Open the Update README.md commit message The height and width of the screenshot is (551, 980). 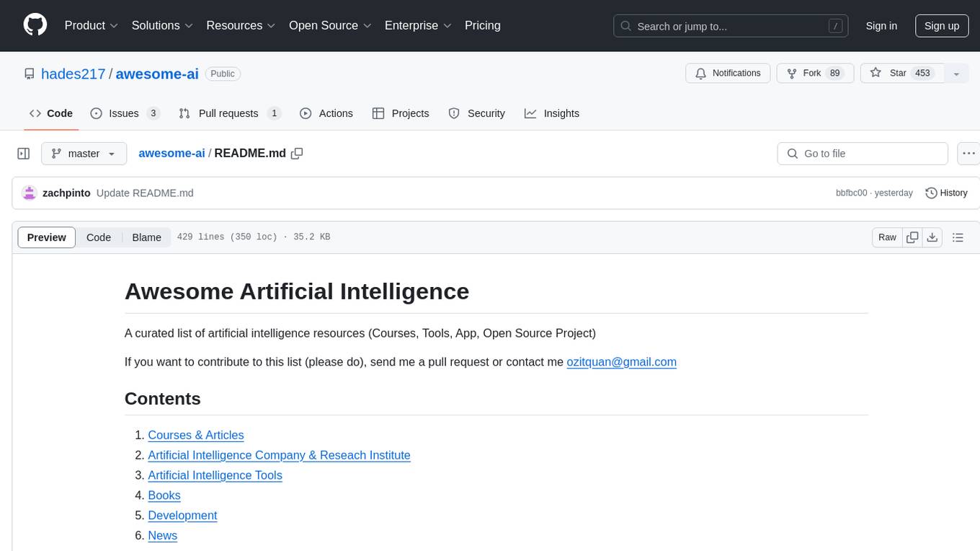click(145, 193)
